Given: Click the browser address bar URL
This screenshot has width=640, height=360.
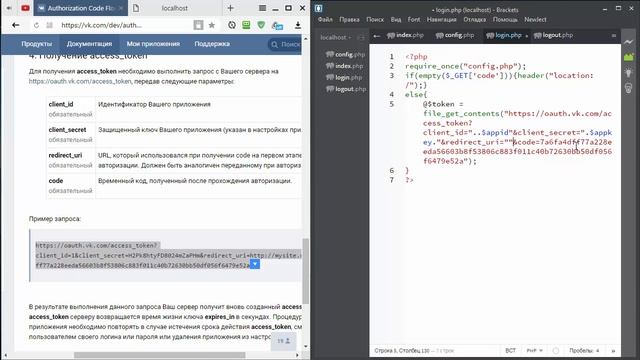Looking at the screenshot, I should coord(102,25).
